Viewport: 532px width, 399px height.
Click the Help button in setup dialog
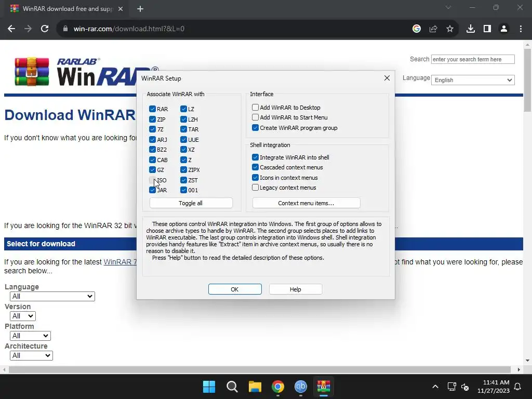tap(296, 289)
